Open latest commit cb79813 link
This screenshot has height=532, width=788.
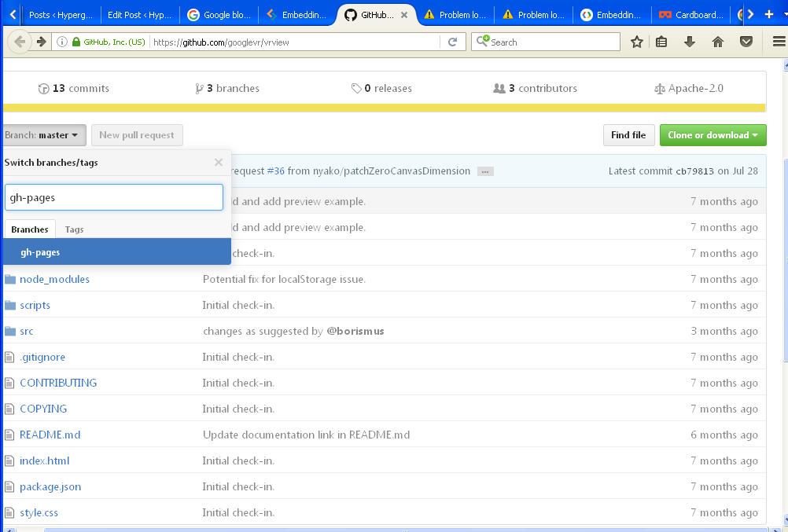point(694,171)
